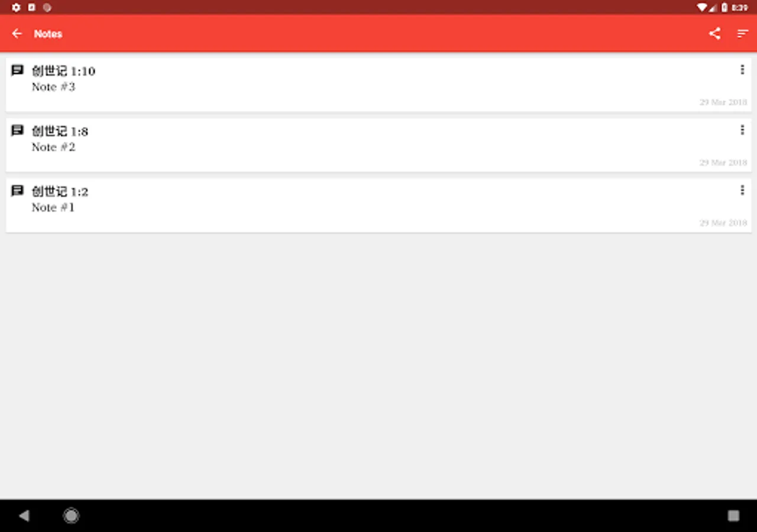Click the Notes title in header
Screen dimensions: 757x532
coord(48,34)
